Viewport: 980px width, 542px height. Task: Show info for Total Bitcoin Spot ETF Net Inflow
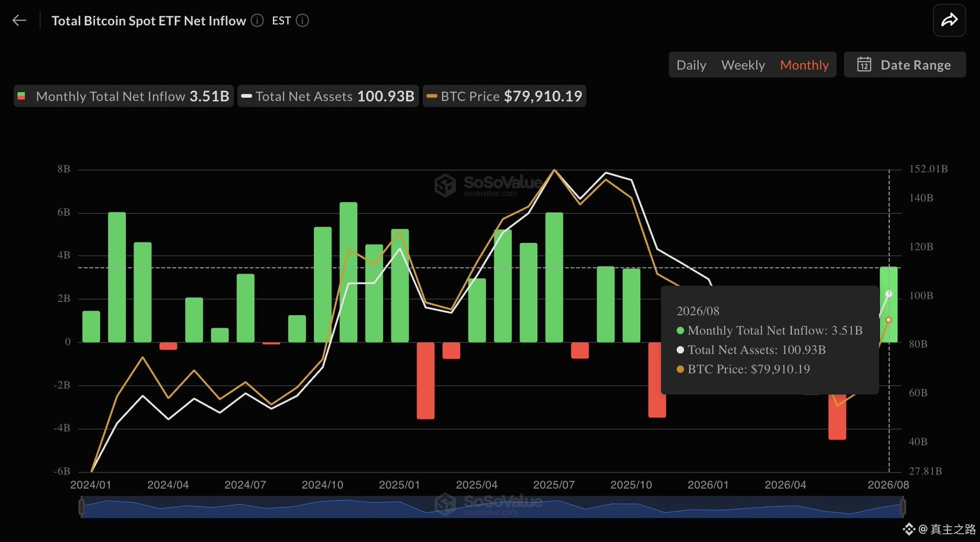(x=257, y=21)
